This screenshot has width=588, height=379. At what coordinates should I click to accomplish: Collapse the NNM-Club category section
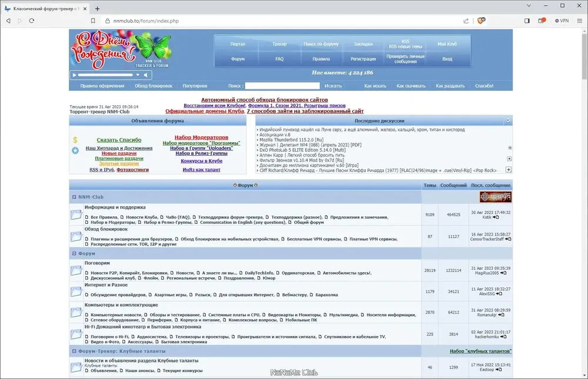click(x=74, y=197)
